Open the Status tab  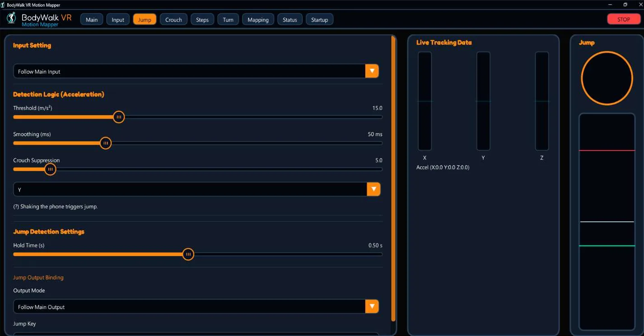pos(290,19)
